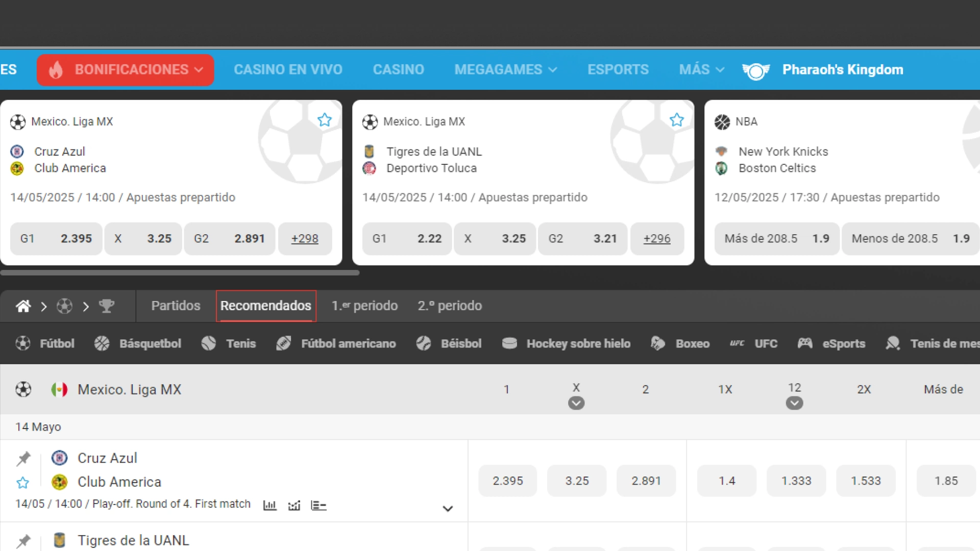Choose Básquetbol sport filter
Screen dimensions: 980x551
coord(138,343)
